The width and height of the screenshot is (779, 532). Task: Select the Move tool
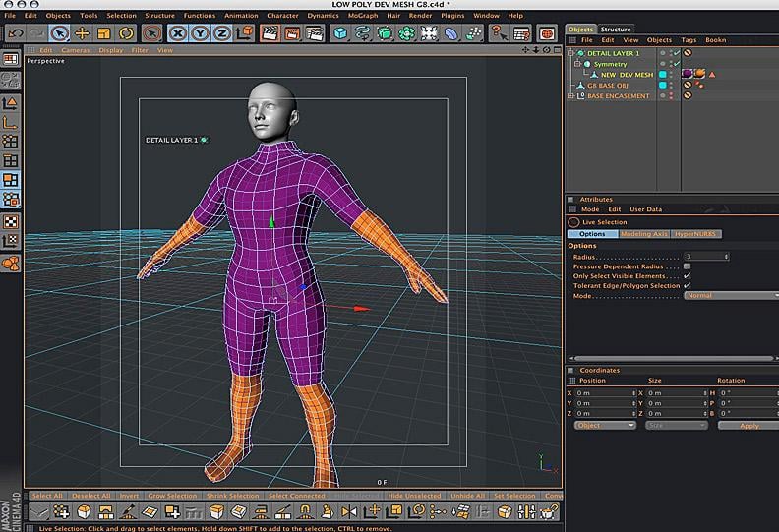(83, 33)
